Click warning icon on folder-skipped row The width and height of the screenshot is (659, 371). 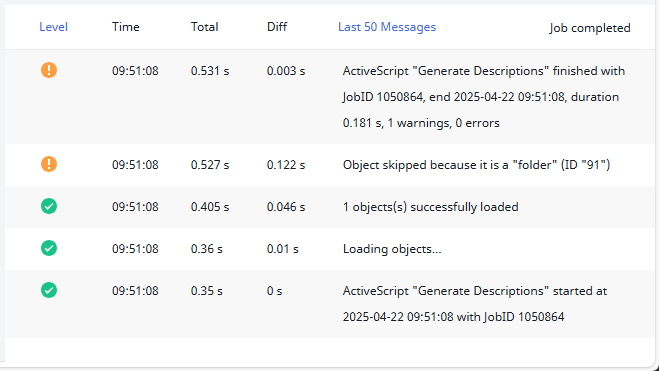click(x=49, y=164)
